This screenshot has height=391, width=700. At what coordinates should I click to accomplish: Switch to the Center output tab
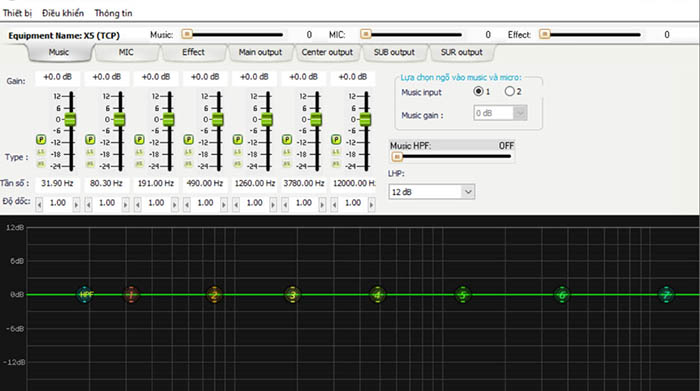(327, 52)
